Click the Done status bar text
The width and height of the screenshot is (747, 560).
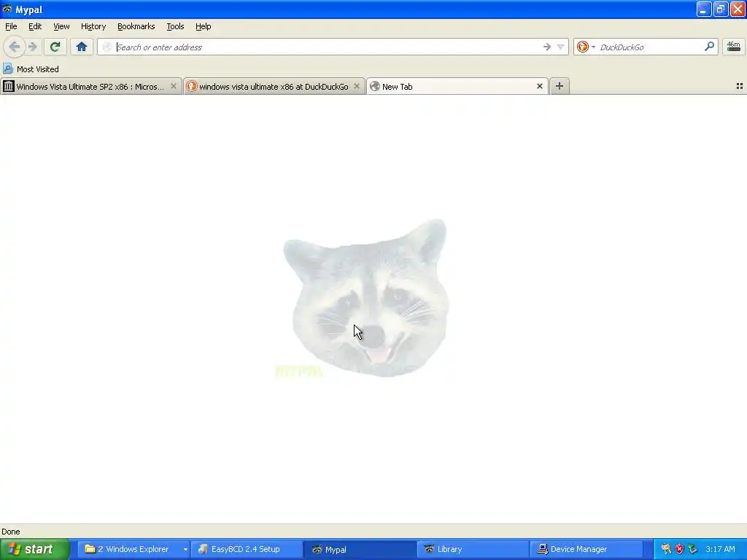pos(11,532)
